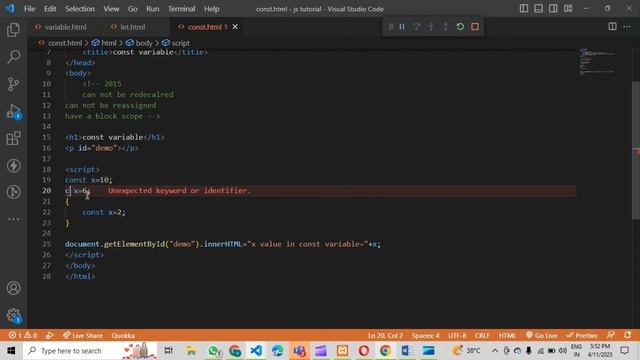Open the Run menu
Screen dimensions: 640x360
pos(153,9)
